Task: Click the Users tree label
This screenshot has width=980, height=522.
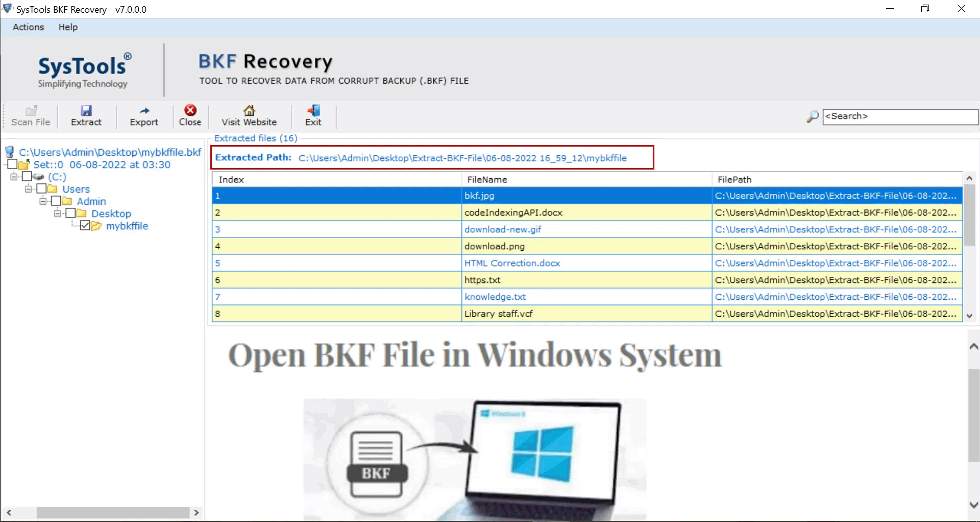Action: [76, 189]
